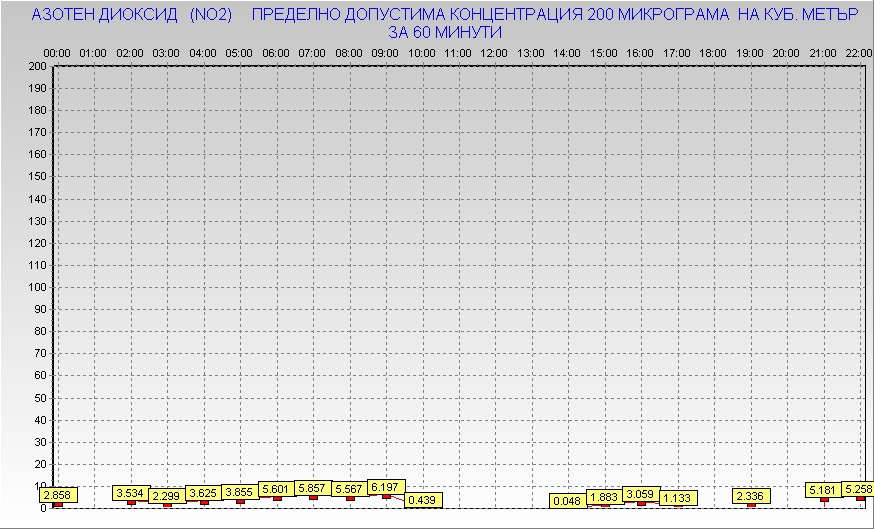Select the 3.534 data label
The image size is (874, 529).
point(131,493)
